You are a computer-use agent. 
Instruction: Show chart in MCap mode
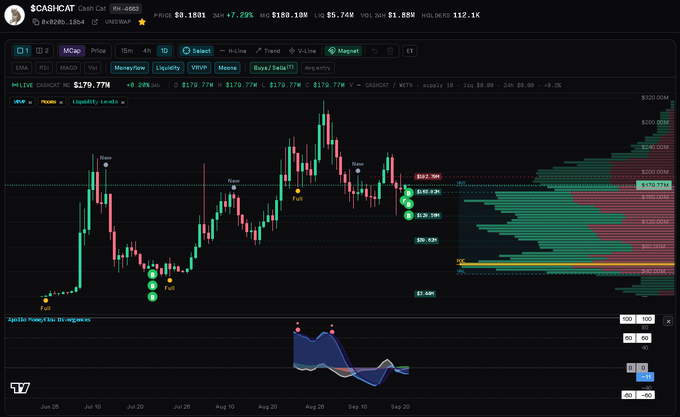click(72, 51)
